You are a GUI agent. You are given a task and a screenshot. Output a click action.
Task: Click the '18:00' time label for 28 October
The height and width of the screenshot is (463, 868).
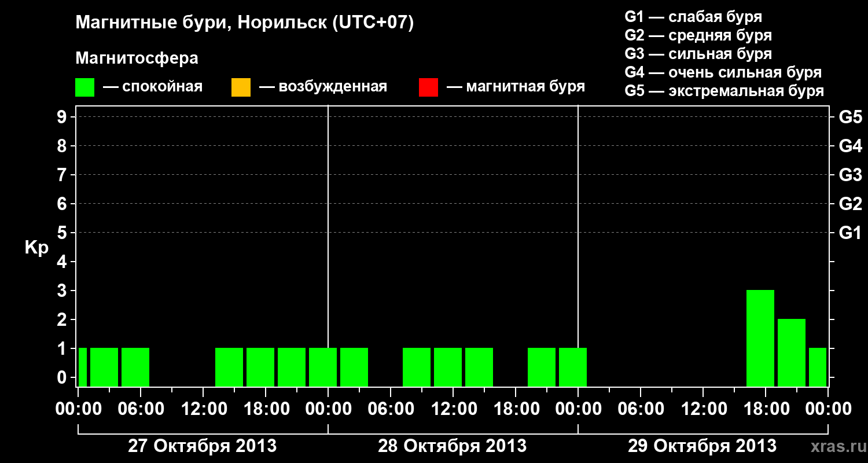pyautogui.click(x=516, y=409)
